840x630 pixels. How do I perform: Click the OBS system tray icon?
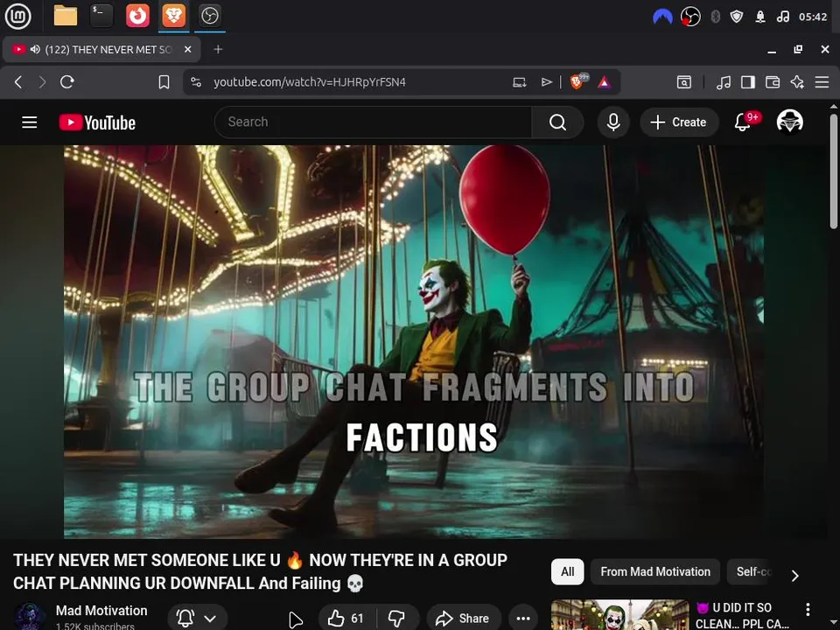point(690,17)
